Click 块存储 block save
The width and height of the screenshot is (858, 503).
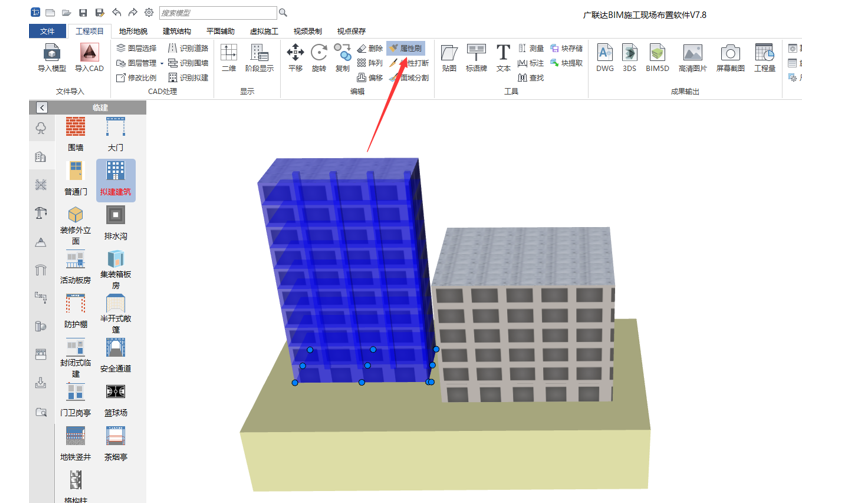point(566,48)
